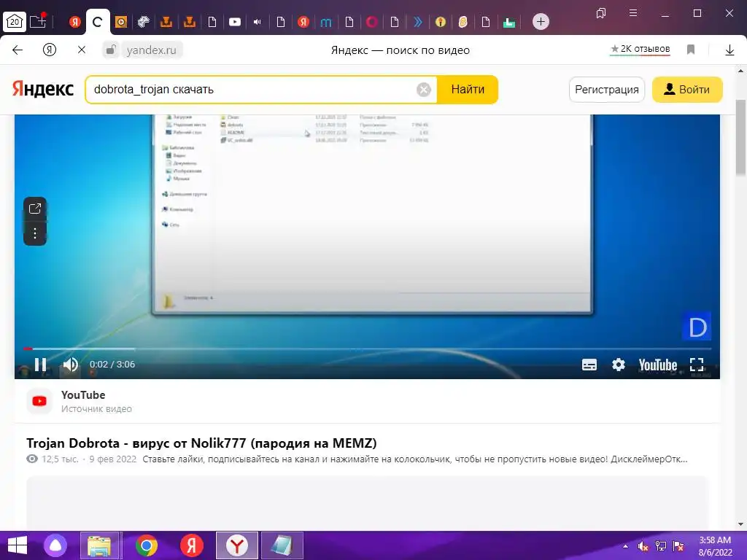
Task: Open the red Yandex app in the taskbar
Action: (192, 545)
